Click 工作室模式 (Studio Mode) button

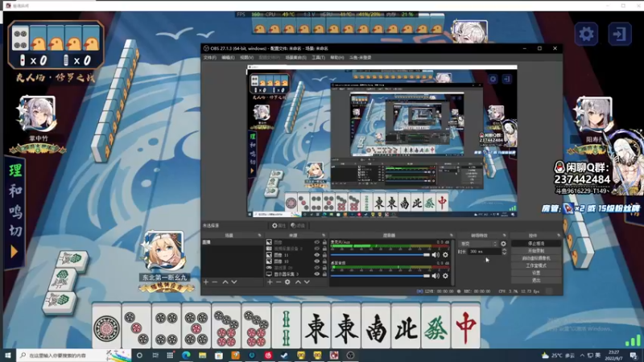pyautogui.click(x=536, y=265)
